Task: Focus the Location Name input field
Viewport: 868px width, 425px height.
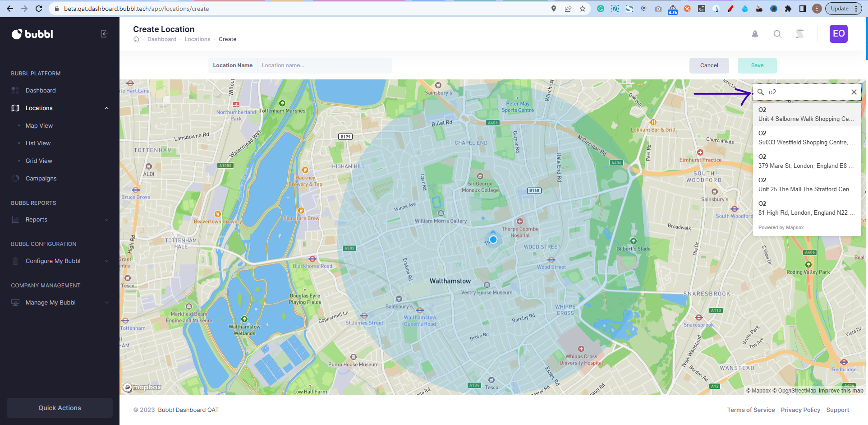Action: pos(324,65)
